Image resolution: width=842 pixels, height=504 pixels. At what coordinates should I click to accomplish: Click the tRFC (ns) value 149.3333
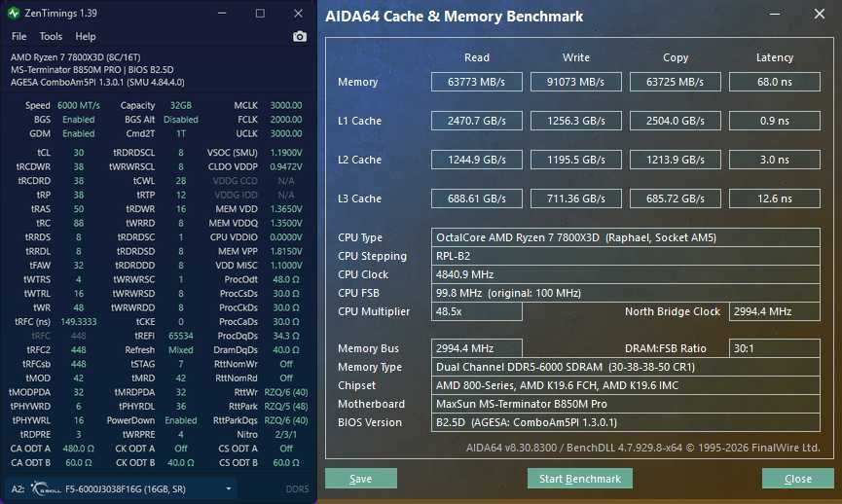tap(79, 321)
